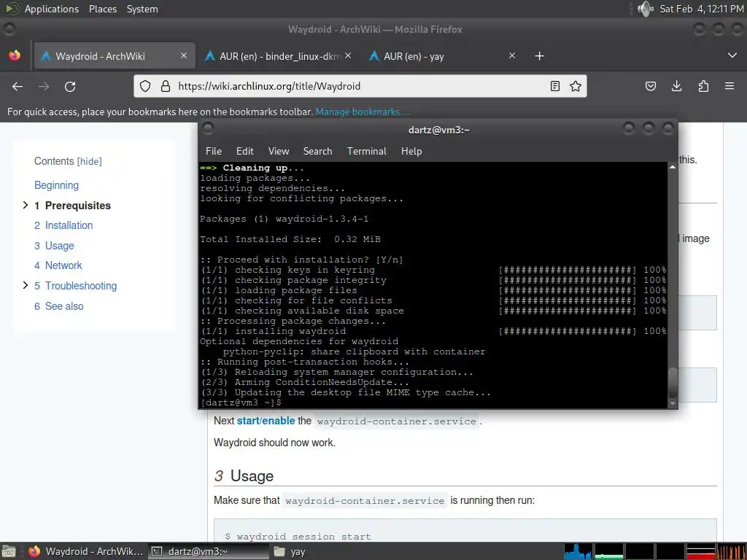The height and width of the screenshot is (560, 747).
Task: Click the terminal scrollbar thumb
Action: [x=673, y=383]
